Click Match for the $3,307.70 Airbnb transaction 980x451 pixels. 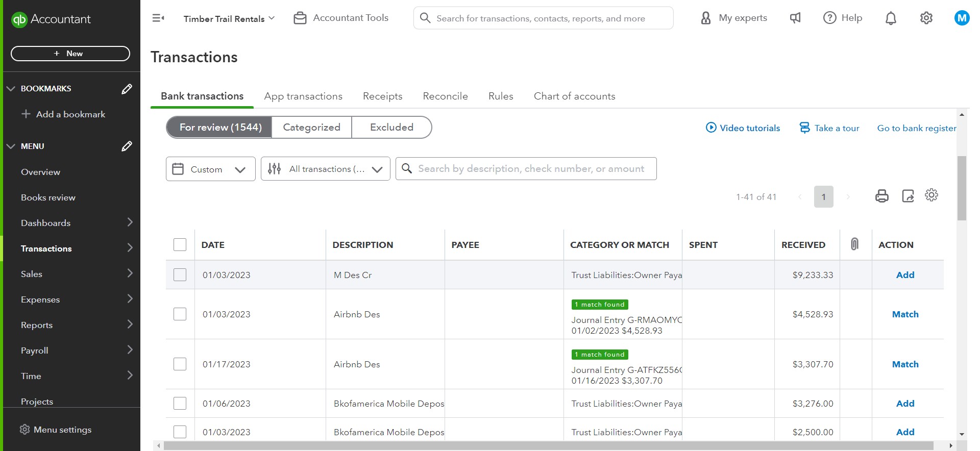tap(905, 364)
